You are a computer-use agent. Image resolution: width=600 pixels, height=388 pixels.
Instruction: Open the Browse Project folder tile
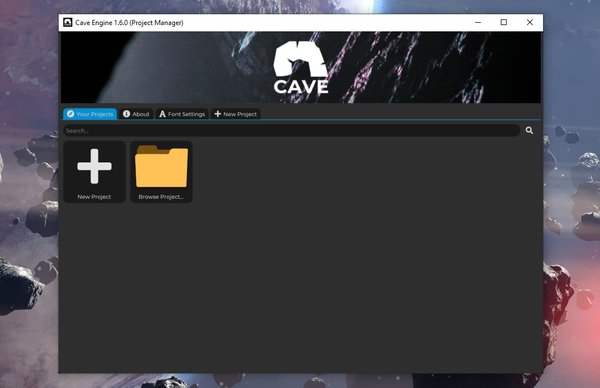[161, 172]
